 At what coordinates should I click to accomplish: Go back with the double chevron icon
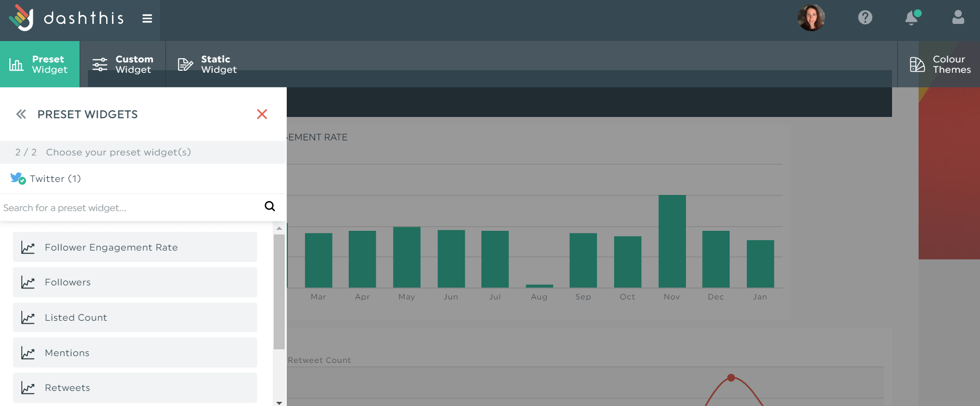[21, 114]
